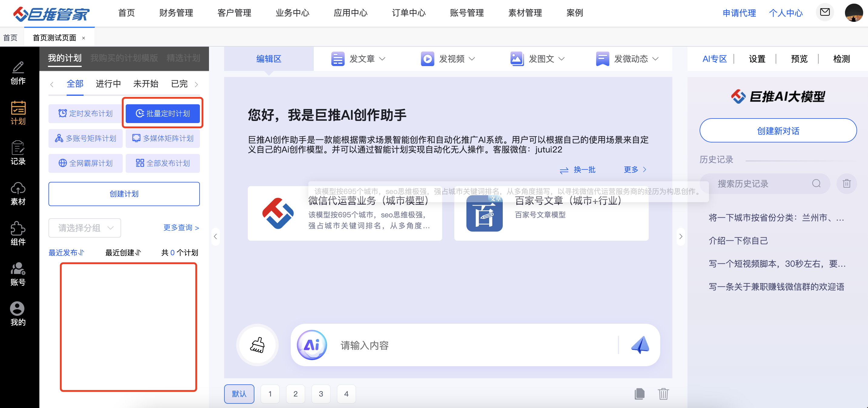
Task: Open the 创作 sidebar icon
Action: tap(18, 72)
